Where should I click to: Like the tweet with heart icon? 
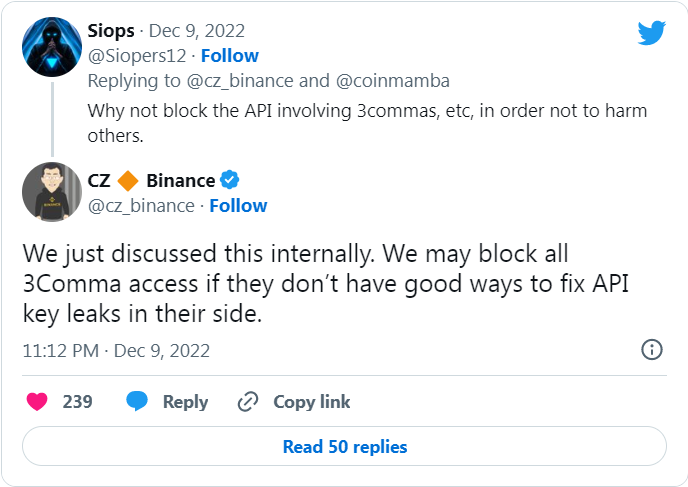pos(37,402)
